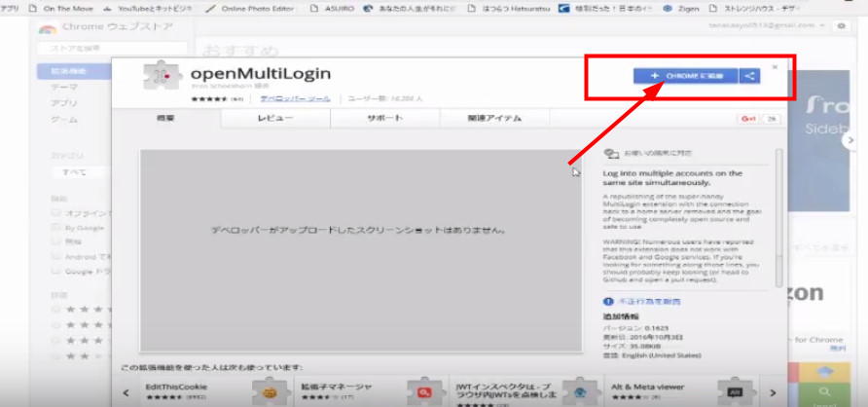
Task: Open the Alt & Meta viewer extension
Action: coord(680,391)
